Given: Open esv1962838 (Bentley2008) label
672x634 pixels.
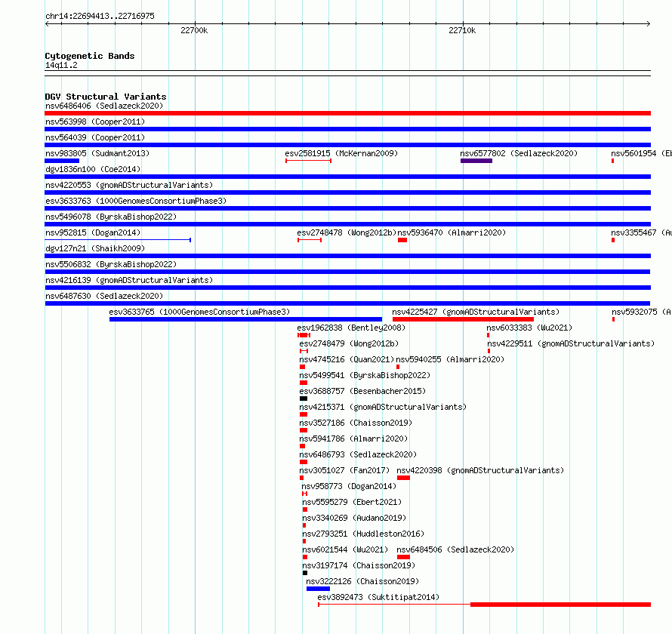Looking at the screenshot, I should (x=351, y=328).
